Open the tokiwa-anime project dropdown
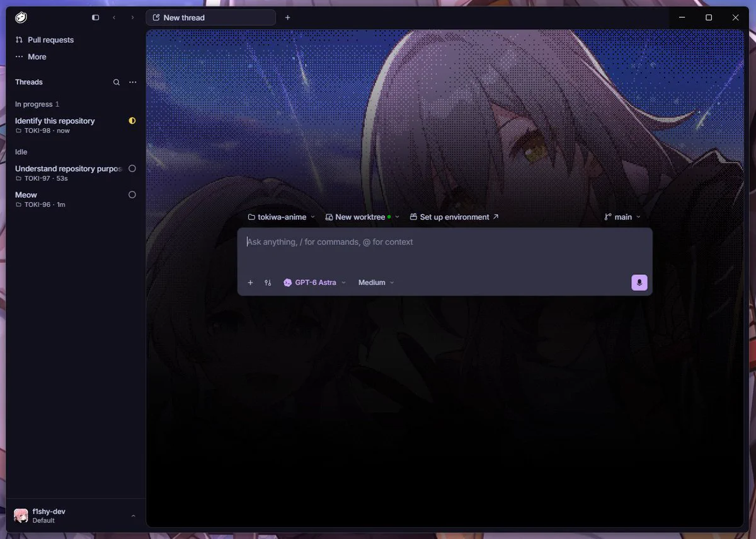Viewport: 756px width, 539px height. pyautogui.click(x=282, y=217)
